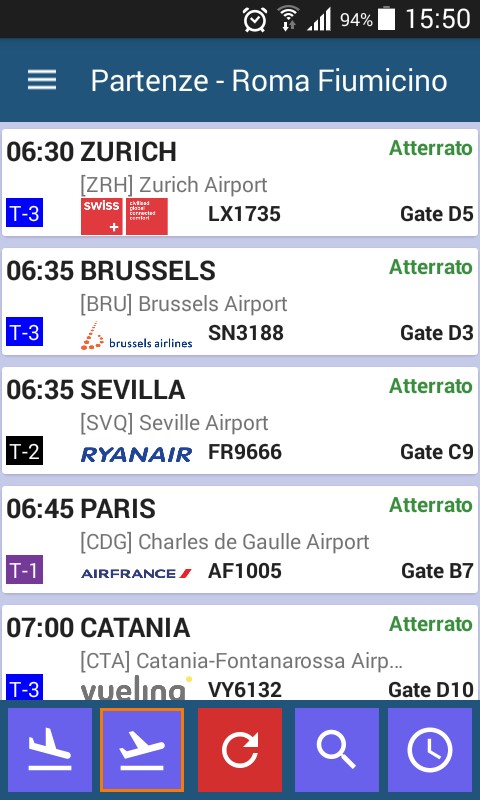Select the Sevilla FR9666 flight row
Screen dimensions: 480x800
[x=240, y=420]
